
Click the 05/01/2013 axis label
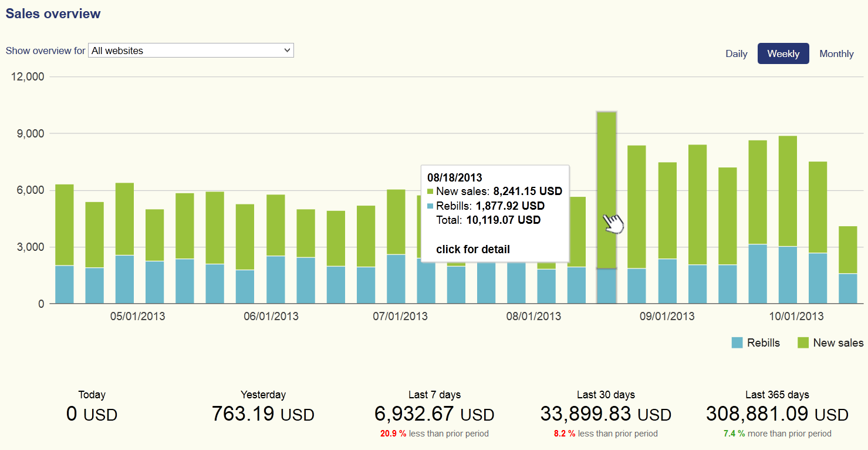[138, 316]
